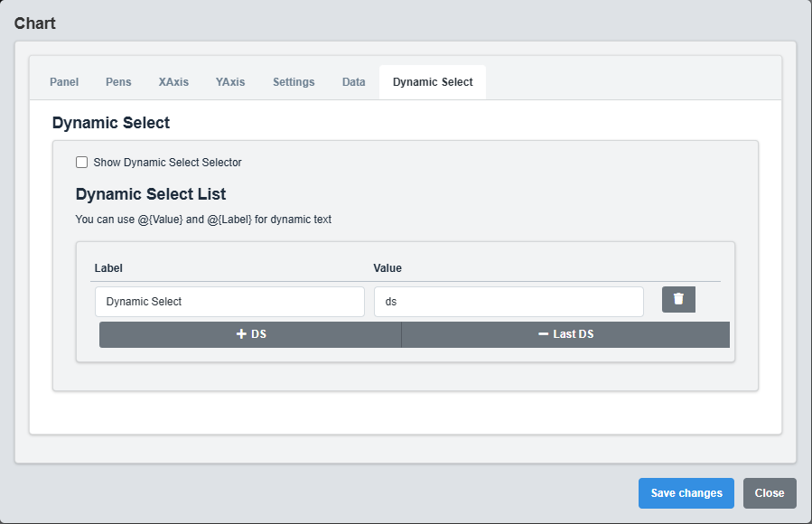Click the Close button

point(769,492)
